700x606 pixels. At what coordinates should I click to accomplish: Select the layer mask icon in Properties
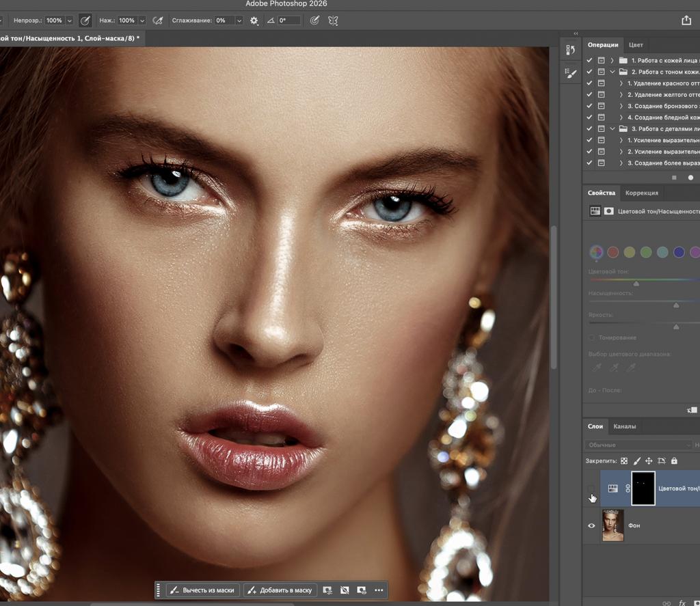[608, 212]
